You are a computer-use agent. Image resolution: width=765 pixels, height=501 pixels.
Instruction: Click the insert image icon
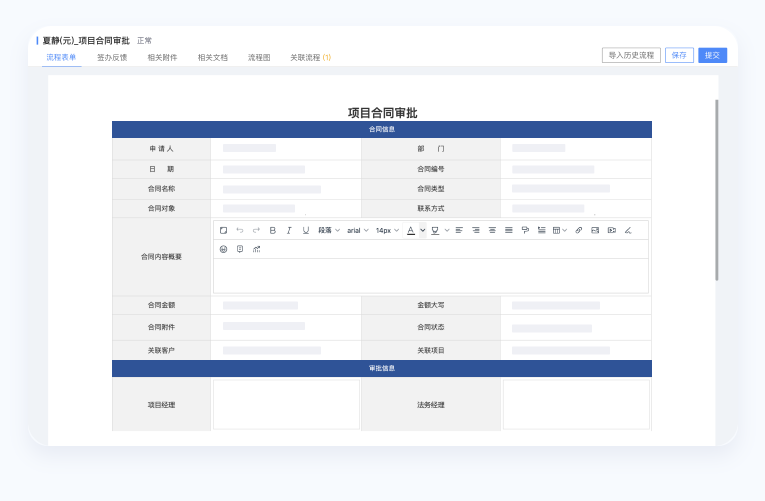595,230
